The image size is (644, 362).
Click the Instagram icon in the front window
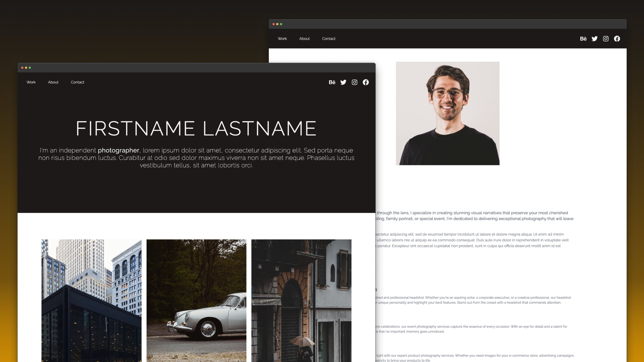click(x=354, y=82)
